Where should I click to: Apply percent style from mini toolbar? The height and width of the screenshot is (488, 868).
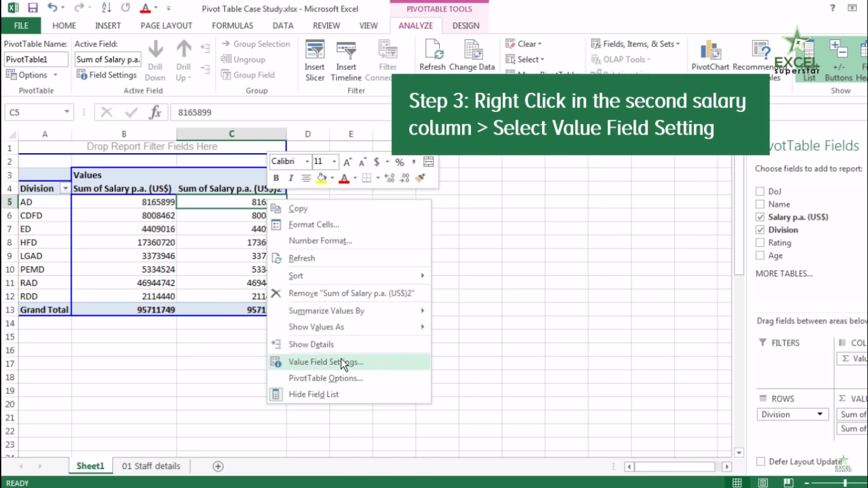click(400, 162)
